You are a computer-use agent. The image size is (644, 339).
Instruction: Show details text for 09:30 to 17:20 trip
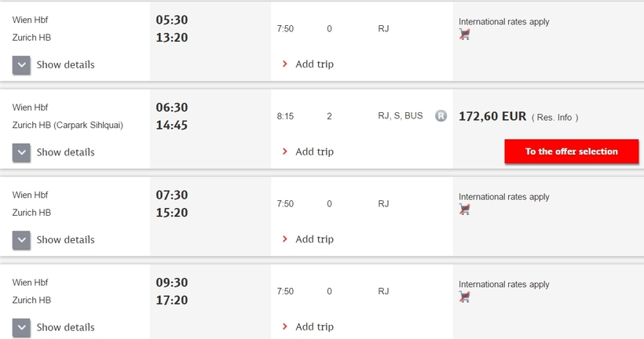(65, 327)
